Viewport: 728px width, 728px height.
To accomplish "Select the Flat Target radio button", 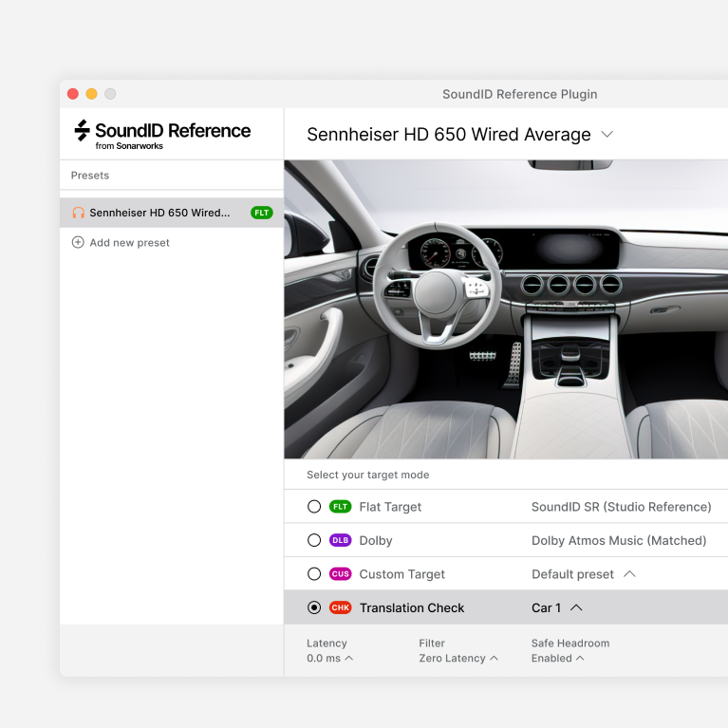I will coord(314,507).
